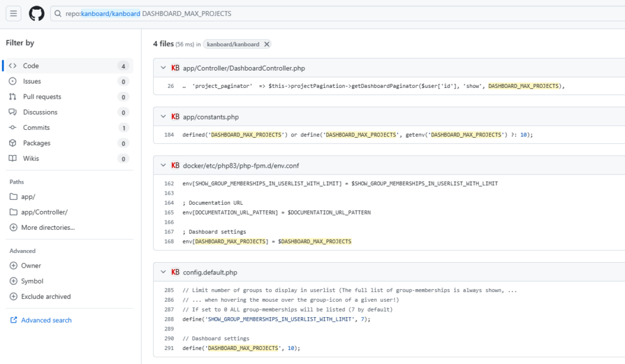Select the Packages filter
Viewport: 625px width, 364px height.
(x=68, y=143)
